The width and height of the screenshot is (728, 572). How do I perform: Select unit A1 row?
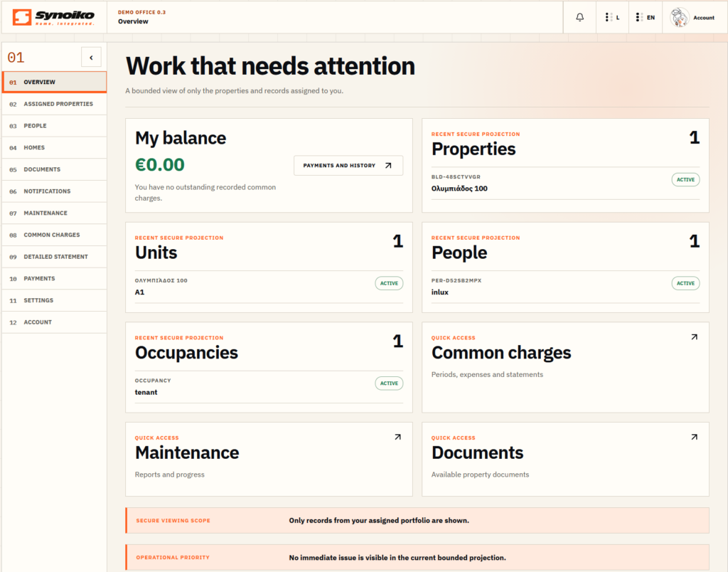[x=269, y=287]
